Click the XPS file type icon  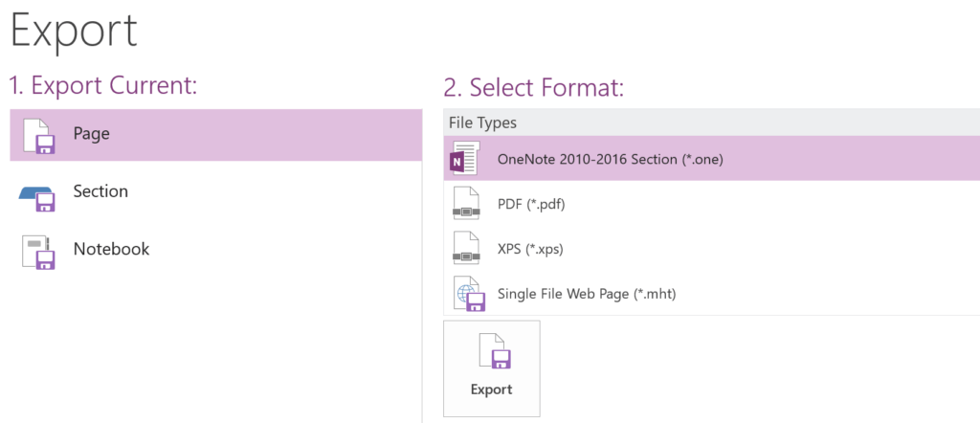466,248
